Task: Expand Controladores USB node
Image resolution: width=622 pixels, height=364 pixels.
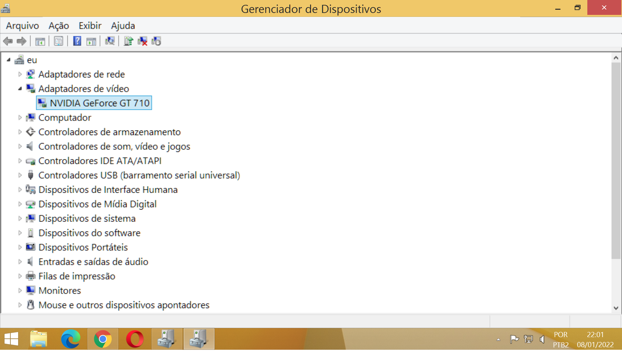Action: pyautogui.click(x=20, y=175)
